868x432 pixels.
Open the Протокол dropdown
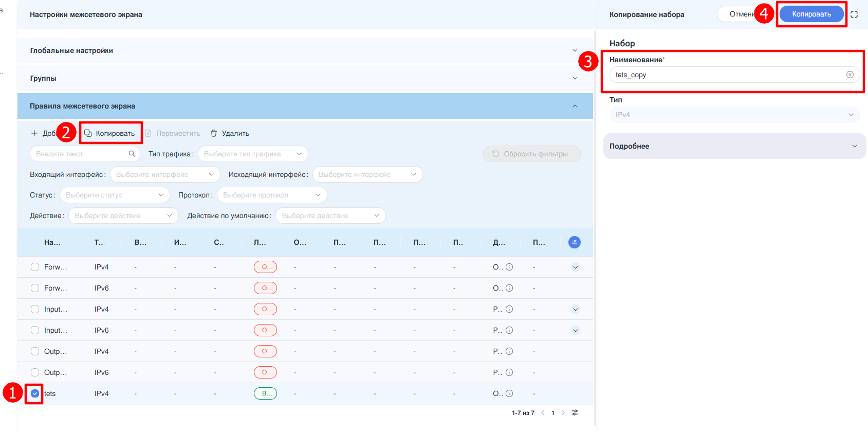coord(271,195)
